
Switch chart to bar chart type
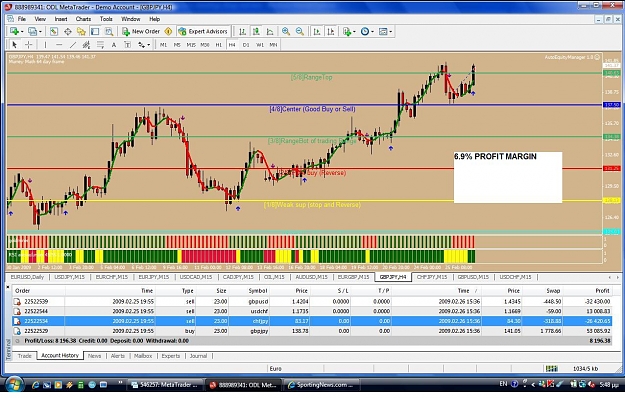click(x=242, y=31)
